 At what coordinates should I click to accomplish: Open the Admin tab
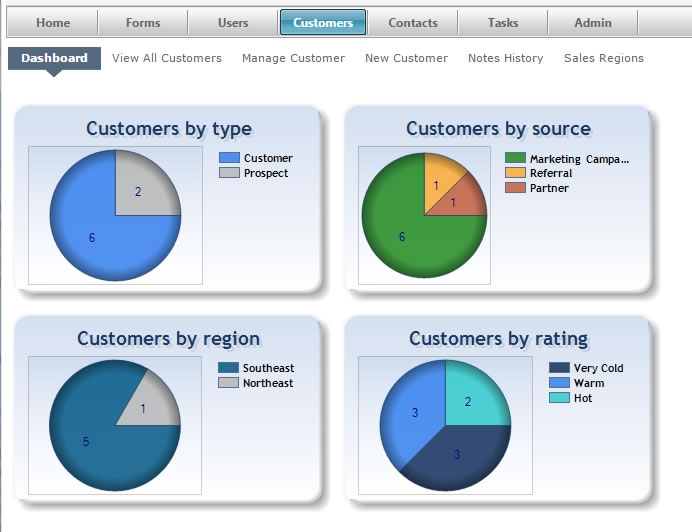593,23
